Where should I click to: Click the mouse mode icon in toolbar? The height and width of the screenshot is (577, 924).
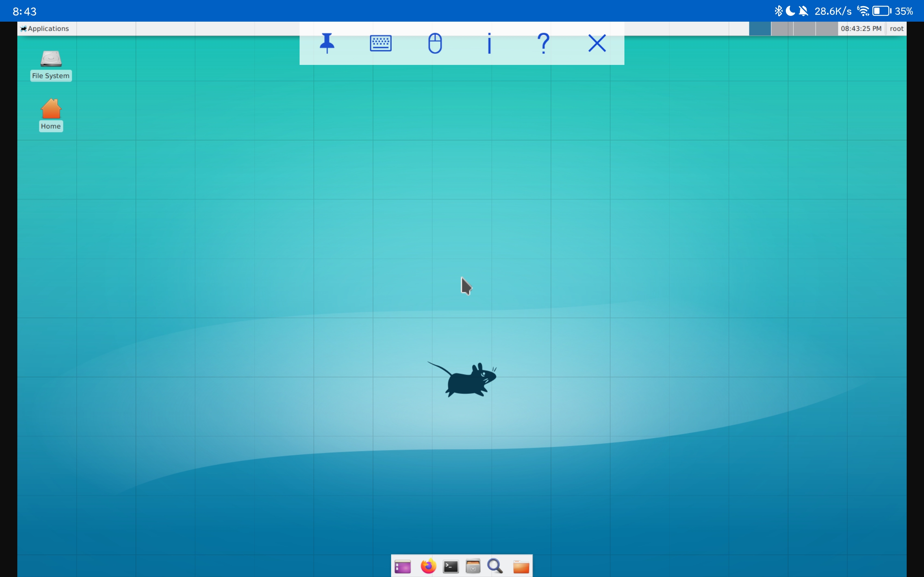pyautogui.click(x=435, y=43)
